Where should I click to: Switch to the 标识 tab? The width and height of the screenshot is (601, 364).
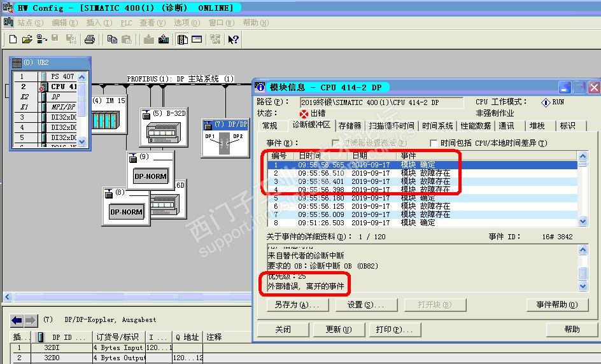pos(568,125)
